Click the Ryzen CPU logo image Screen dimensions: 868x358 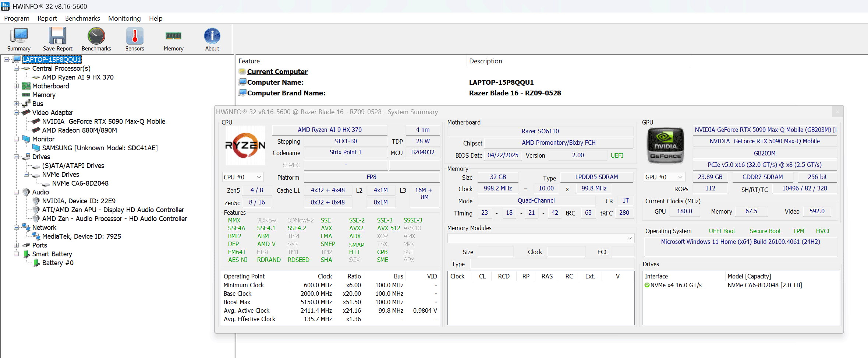[245, 145]
